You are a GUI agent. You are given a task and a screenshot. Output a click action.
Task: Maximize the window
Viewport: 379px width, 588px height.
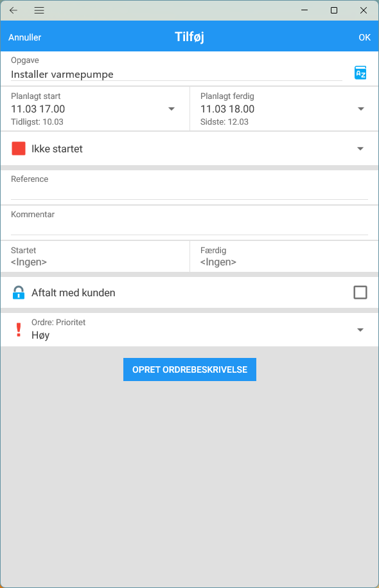click(334, 10)
